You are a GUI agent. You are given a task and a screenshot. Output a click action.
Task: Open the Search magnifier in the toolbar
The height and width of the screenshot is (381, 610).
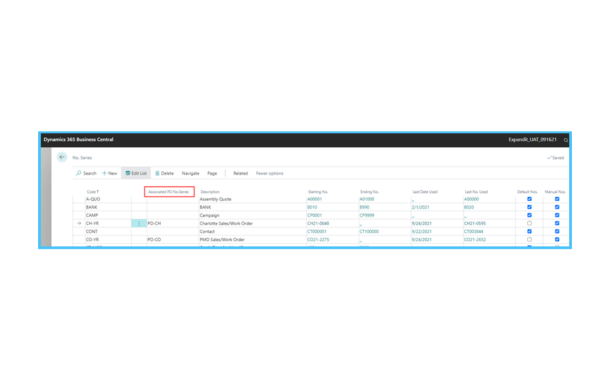point(79,173)
